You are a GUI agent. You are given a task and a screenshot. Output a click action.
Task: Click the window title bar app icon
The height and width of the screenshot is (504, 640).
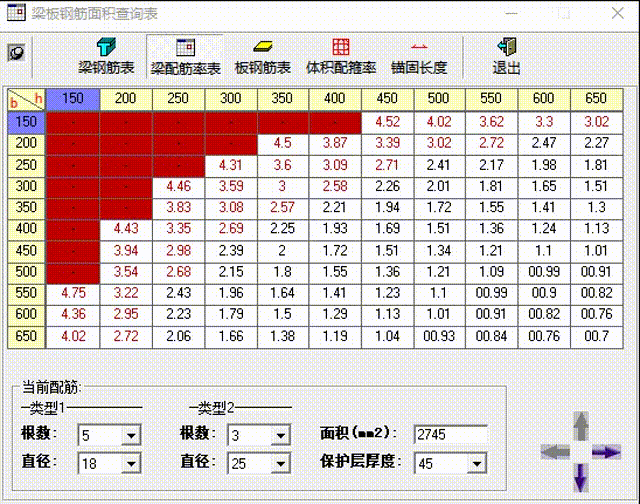point(16,13)
